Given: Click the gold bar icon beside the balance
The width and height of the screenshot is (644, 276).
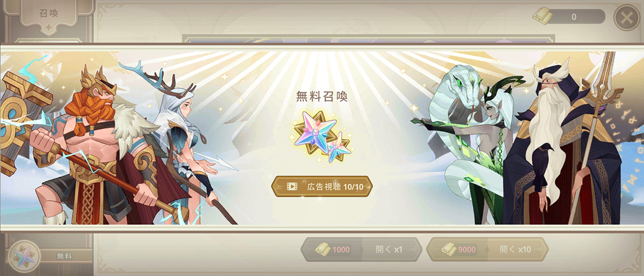Looking at the screenshot, I should [543, 16].
